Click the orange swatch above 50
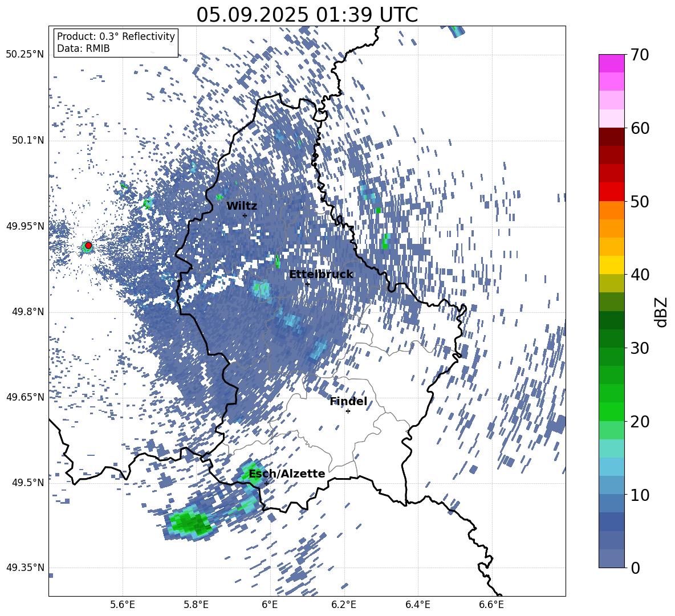 [x=611, y=210]
